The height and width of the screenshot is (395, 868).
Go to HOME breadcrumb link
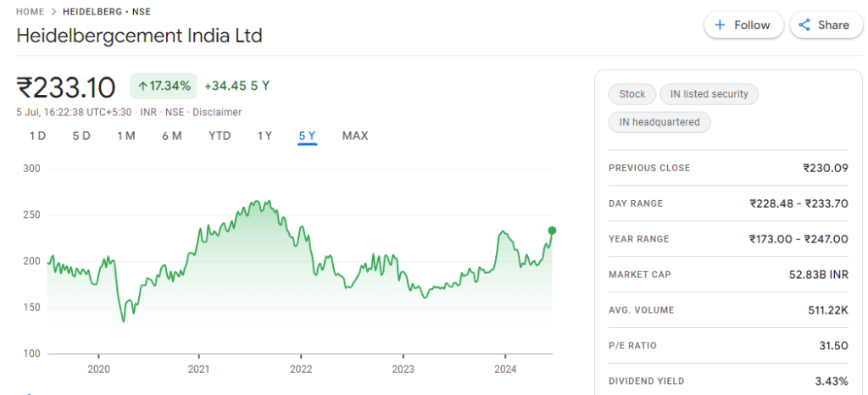pos(31,12)
